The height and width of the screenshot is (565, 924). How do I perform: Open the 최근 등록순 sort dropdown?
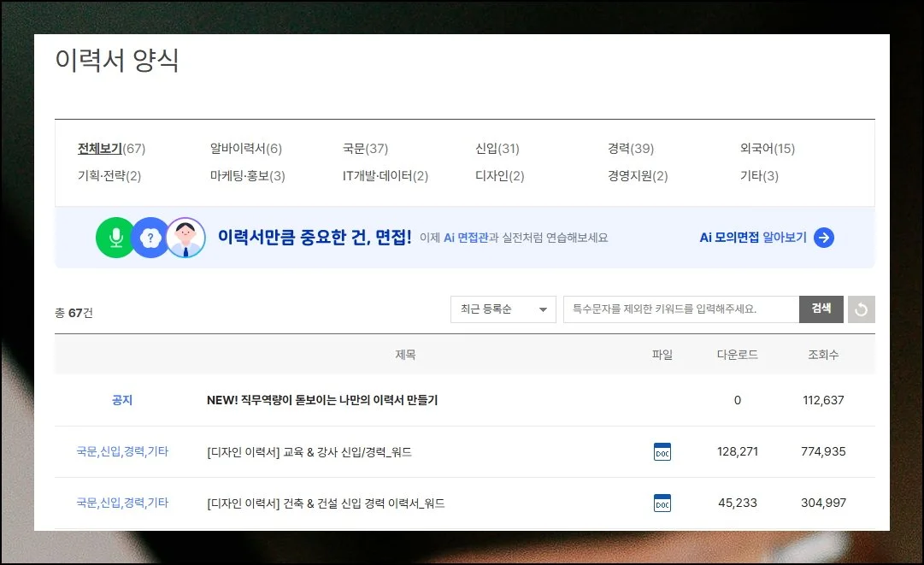point(503,309)
